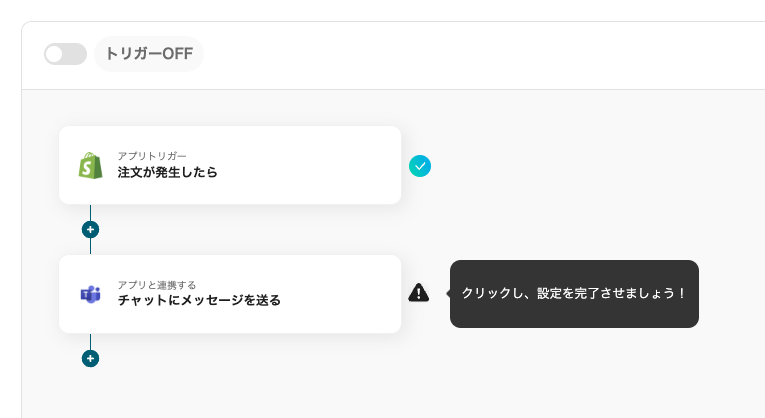The image size is (765, 418).
Task: Toggle the trigger ON/OFF switch
Action: [65, 54]
